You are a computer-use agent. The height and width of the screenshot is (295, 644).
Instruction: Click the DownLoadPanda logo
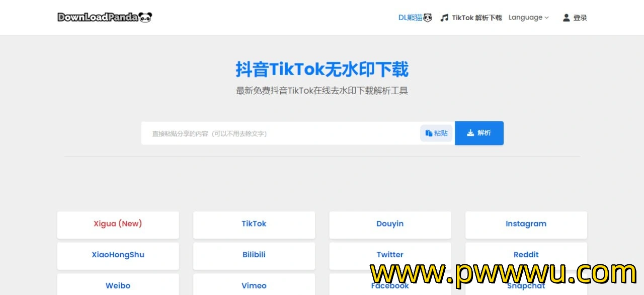pos(105,17)
